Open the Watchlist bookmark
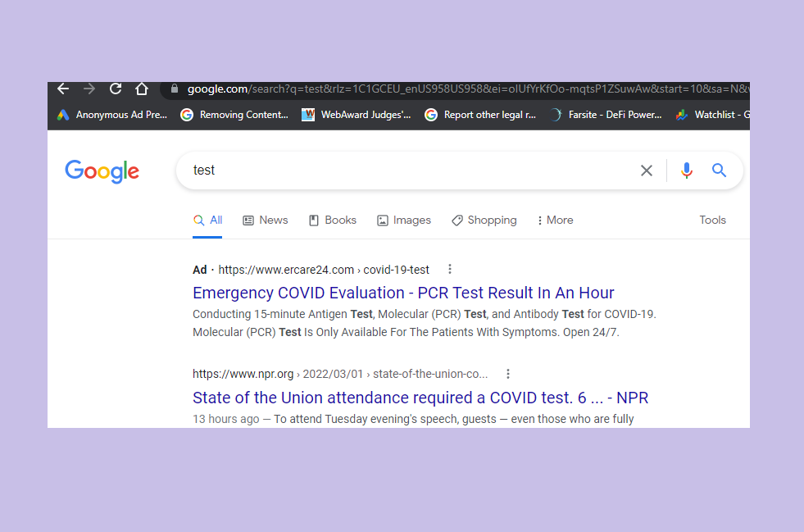 coord(713,115)
